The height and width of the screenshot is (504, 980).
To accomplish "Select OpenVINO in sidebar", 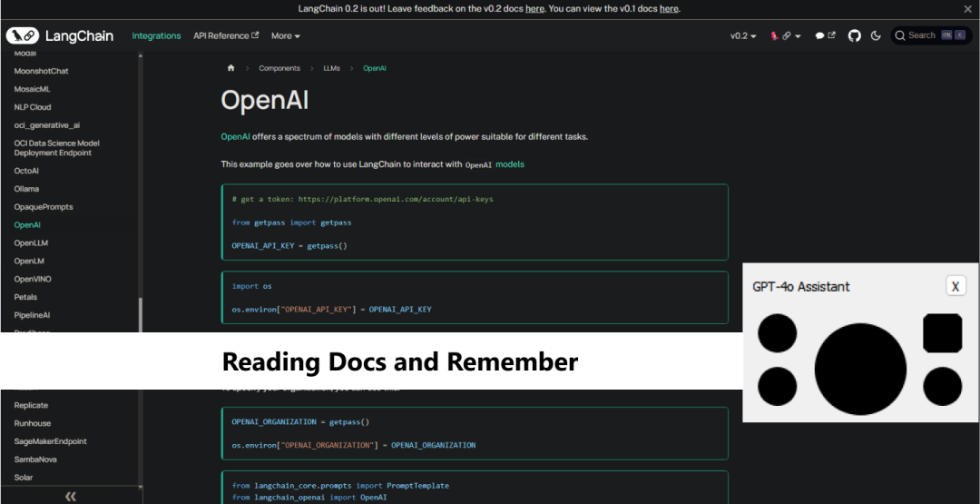I will coord(33,279).
